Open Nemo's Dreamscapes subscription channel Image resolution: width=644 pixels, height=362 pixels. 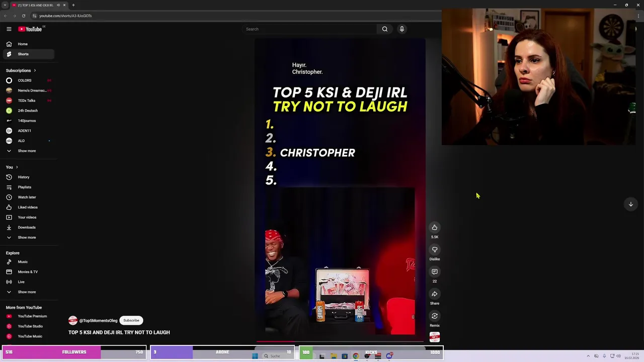point(28,90)
